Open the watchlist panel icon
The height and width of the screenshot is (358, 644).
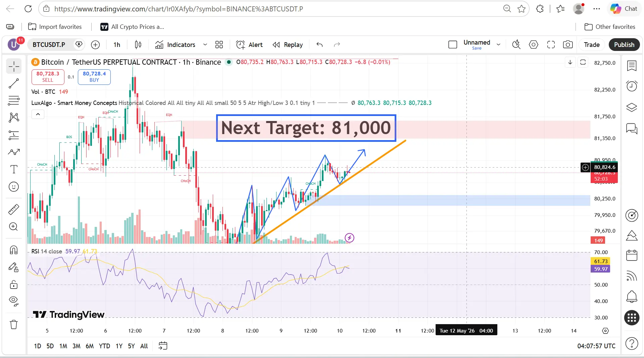coord(632,66)
